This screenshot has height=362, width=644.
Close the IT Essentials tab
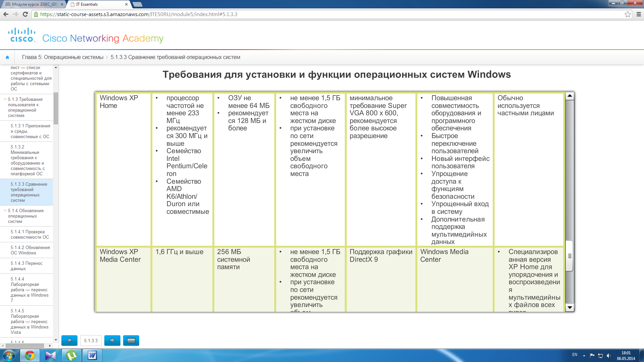coord(126,4)
